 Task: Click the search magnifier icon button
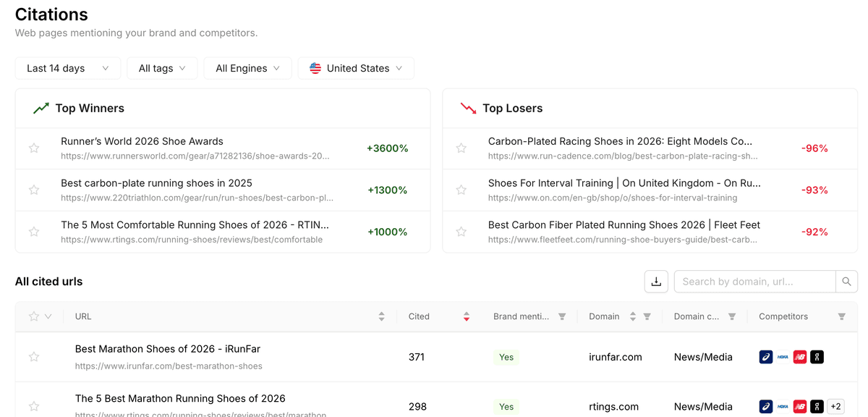[846, 282]
